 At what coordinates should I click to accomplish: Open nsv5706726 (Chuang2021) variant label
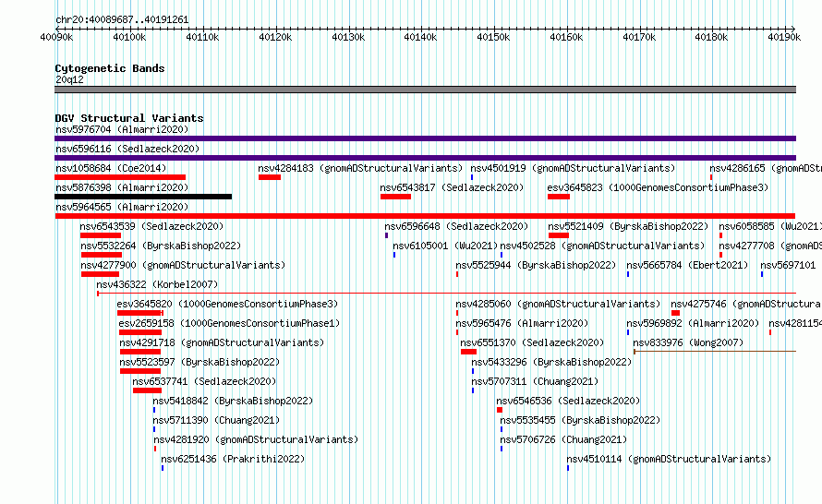(563, 439)
